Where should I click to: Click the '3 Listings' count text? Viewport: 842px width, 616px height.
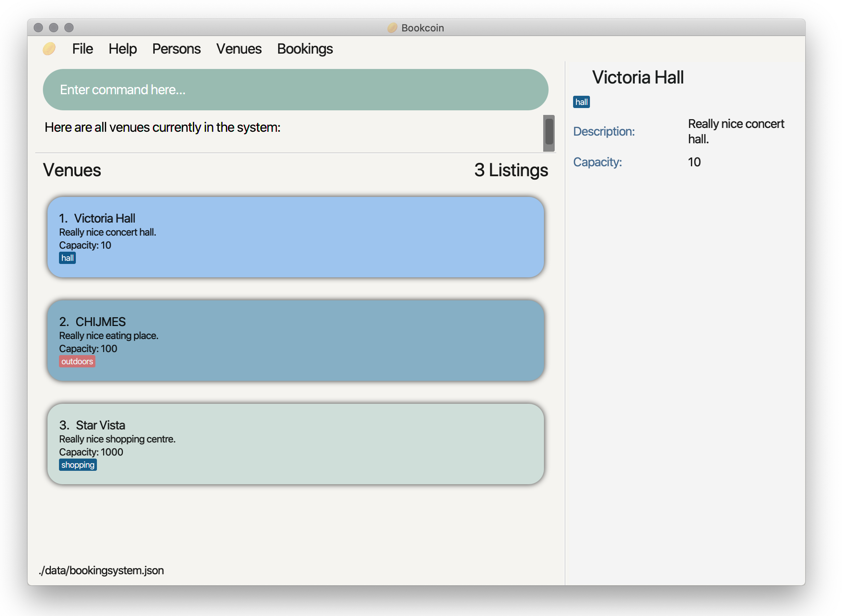(511, 170)
